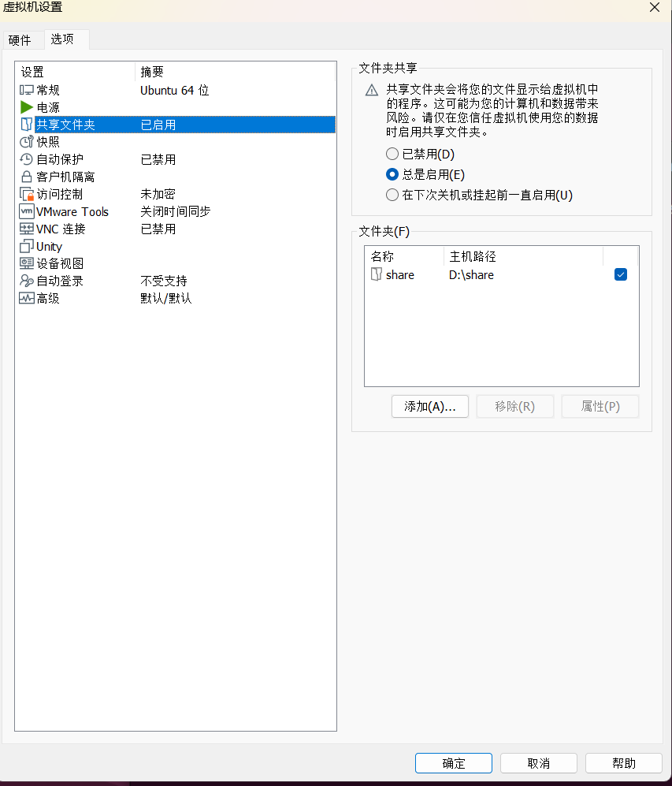Click the green 电源 power icon
This screenshot has width=672, height=786.
click(27, 107)
